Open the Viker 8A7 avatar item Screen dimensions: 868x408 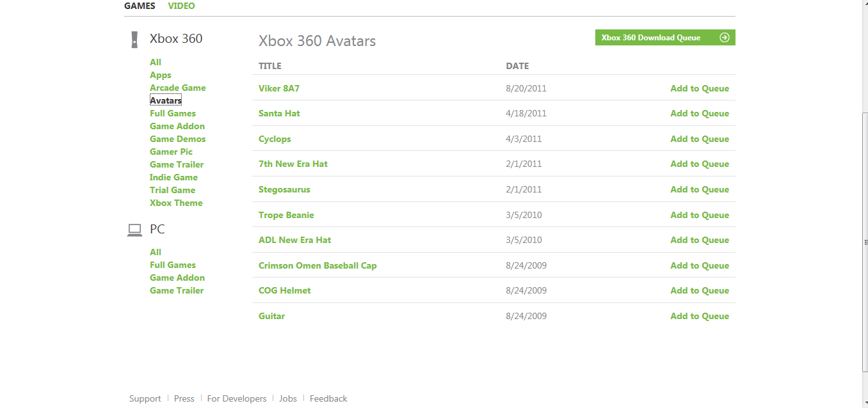[279, 88]
